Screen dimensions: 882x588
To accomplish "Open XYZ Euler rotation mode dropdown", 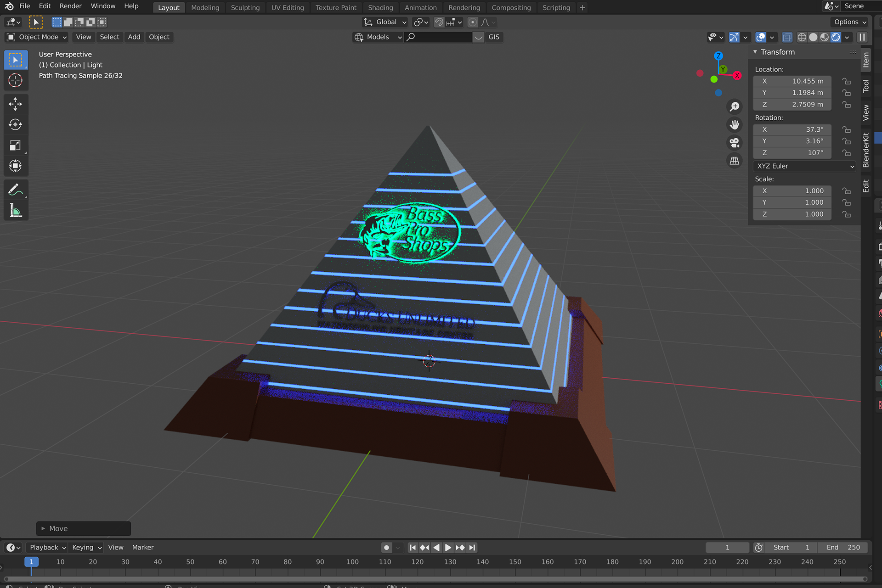I will pyautogui.click(x=805, y=166).
